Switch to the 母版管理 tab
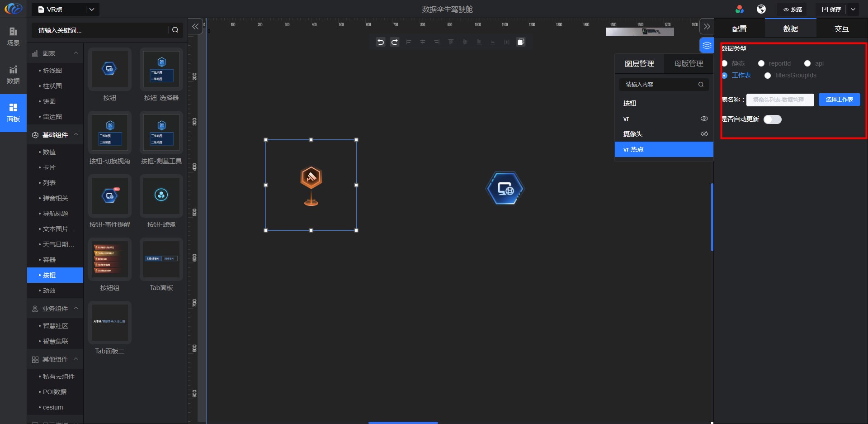 click(689, 64)
